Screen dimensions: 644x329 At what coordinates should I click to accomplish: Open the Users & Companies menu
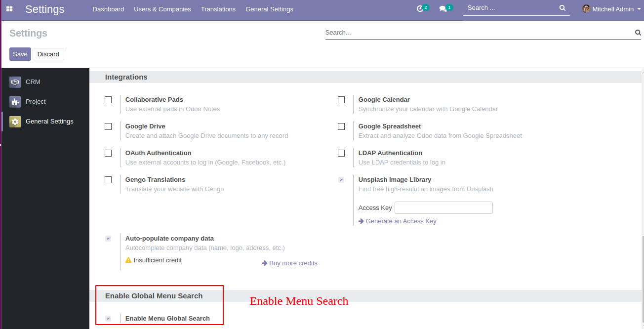pos(162,9)
